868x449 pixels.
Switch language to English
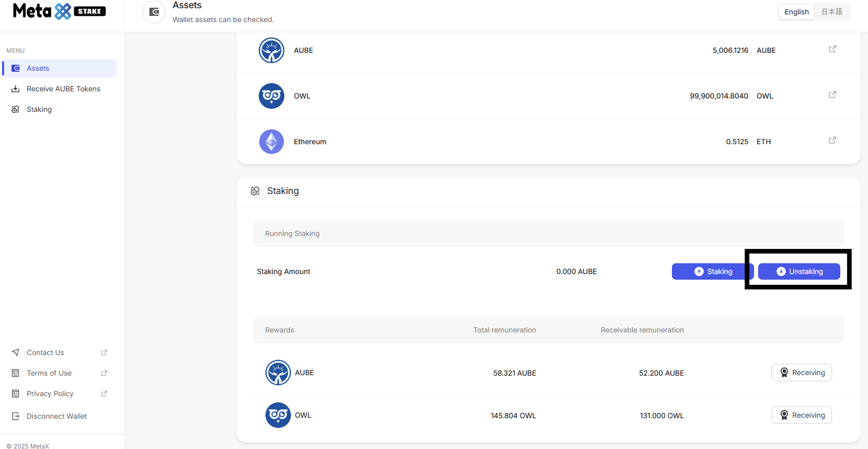796,12
